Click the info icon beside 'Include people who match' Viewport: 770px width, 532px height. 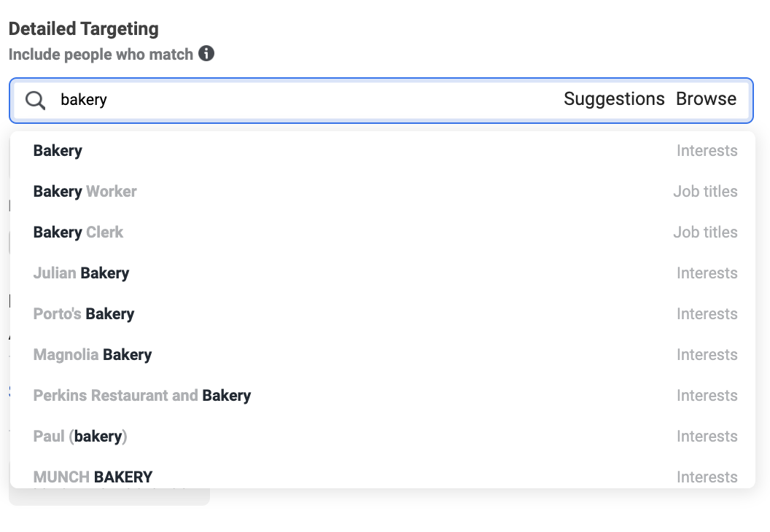pyautogui.click(x=206, y=54)
